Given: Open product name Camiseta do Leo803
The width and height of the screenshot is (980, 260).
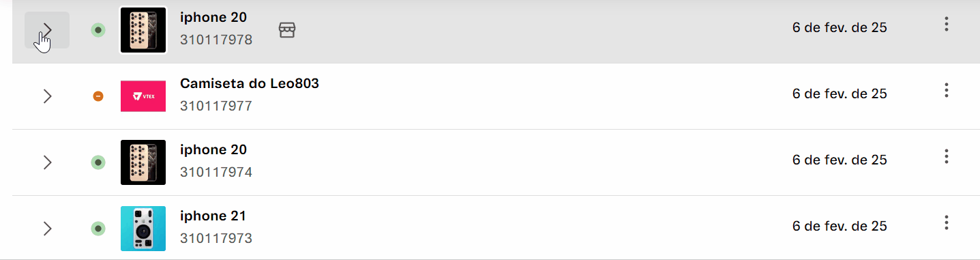Looking at the screenshot, I should (250, 83).
